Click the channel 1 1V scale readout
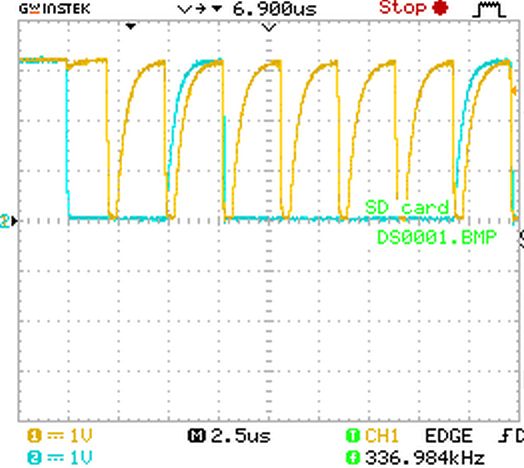The height and width of the screenshot is (468, 524). pyautogui.click(x=81, y=436)
